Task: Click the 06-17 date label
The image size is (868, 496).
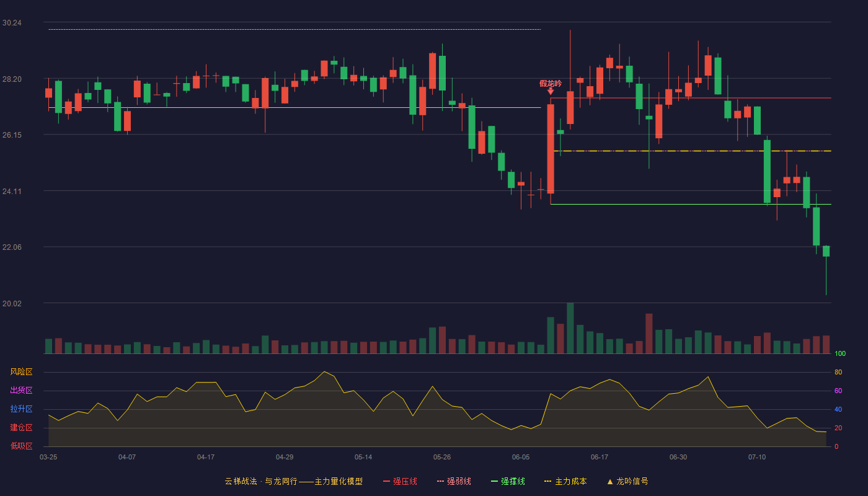Action: coord(600,457)
